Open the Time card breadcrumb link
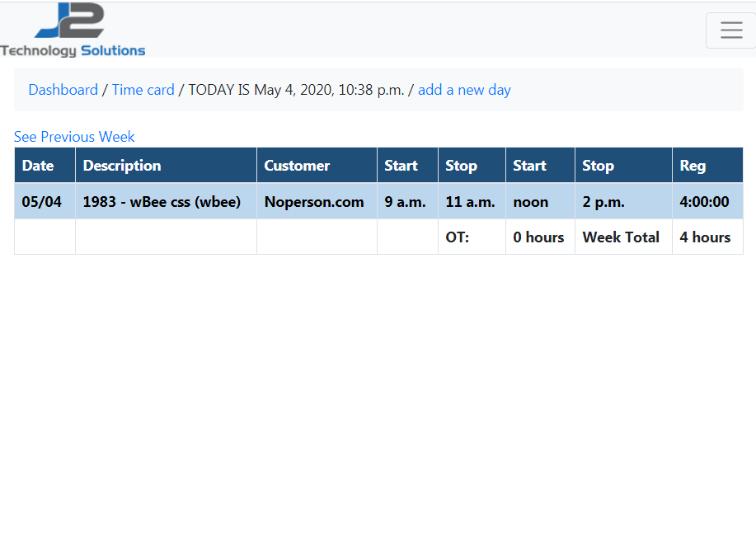The width and height of the screenshot is (756, 535). pyautogui.click(x=143, y=90)
